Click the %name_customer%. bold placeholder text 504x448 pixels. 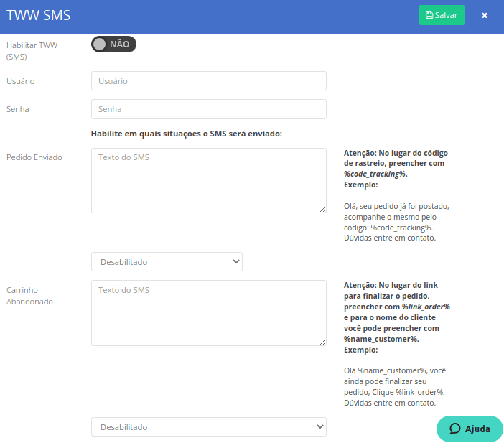(381, 339)
